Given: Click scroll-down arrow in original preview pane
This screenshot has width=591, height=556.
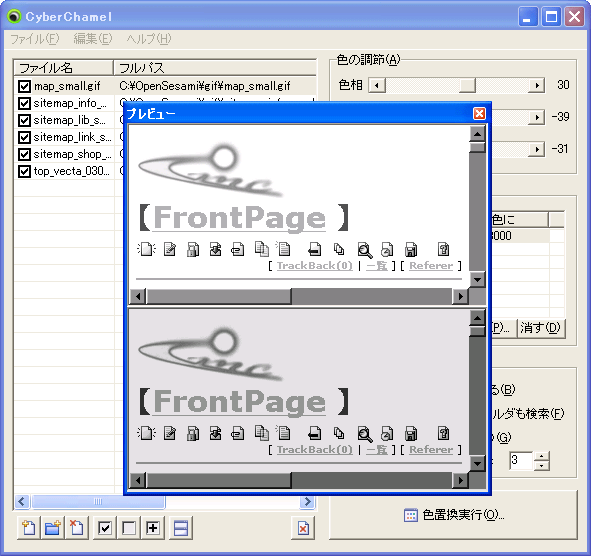Looking at the screenshot, I should (x=477, y=280).
